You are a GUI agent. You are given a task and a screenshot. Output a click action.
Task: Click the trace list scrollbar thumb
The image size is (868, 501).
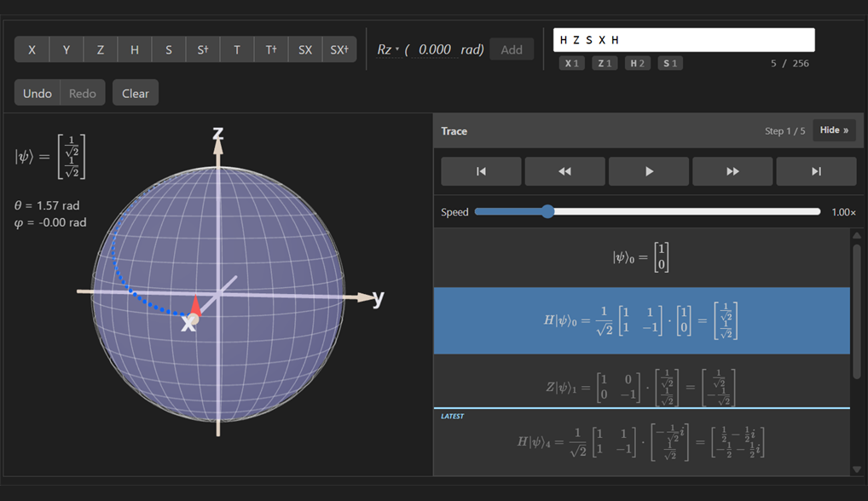[857, 311]
